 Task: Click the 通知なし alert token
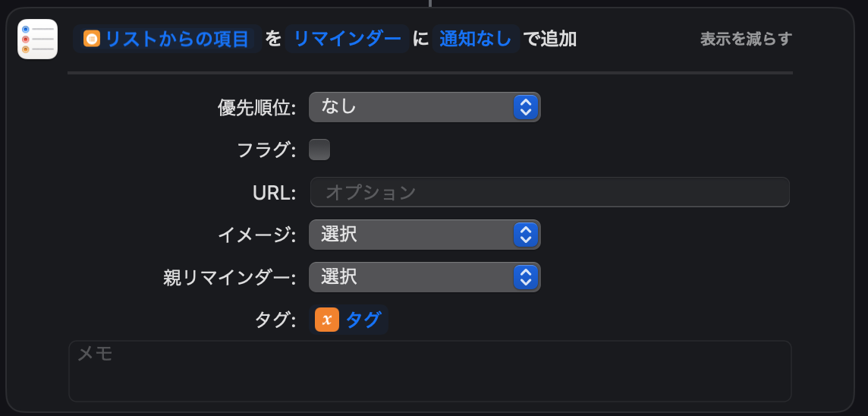coord(476,39)
